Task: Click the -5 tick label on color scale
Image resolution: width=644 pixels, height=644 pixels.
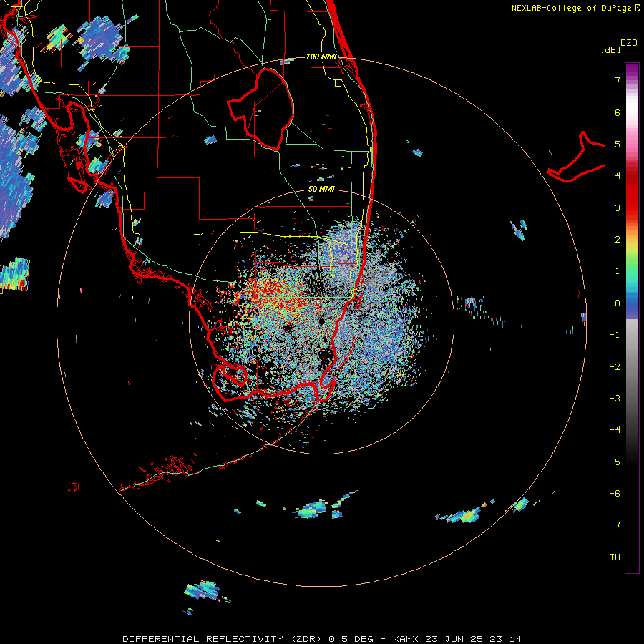Action: coord(615,462)
